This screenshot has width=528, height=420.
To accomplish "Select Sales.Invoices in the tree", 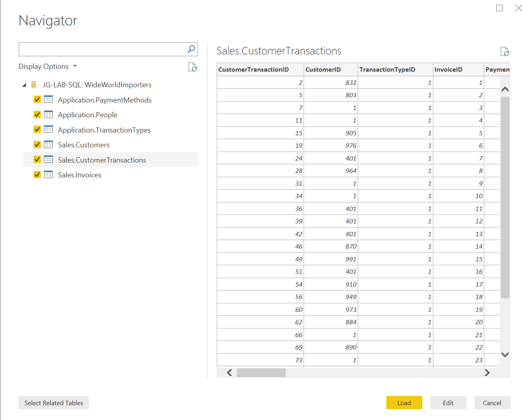I will (x=80, y=175).
